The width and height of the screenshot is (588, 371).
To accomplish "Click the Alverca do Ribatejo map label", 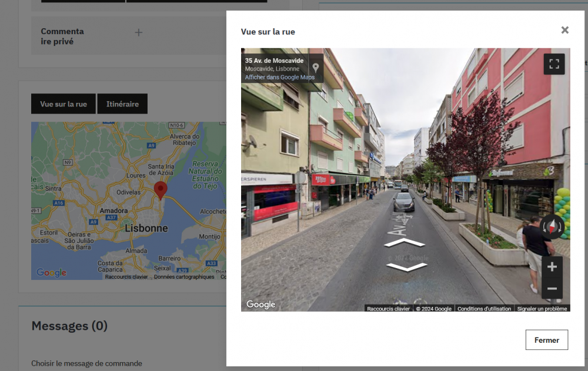I will point(185,139).
